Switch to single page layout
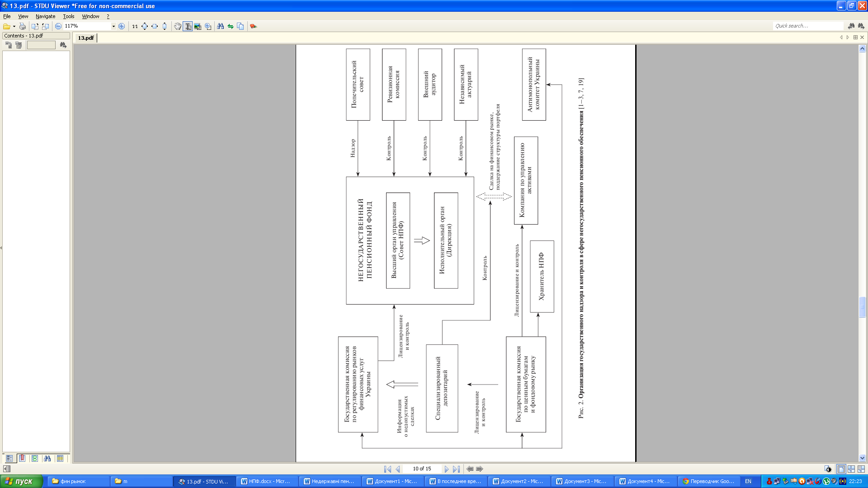Image resolution: width=868 pixels, height=488 pixels. tap(841, 469)
